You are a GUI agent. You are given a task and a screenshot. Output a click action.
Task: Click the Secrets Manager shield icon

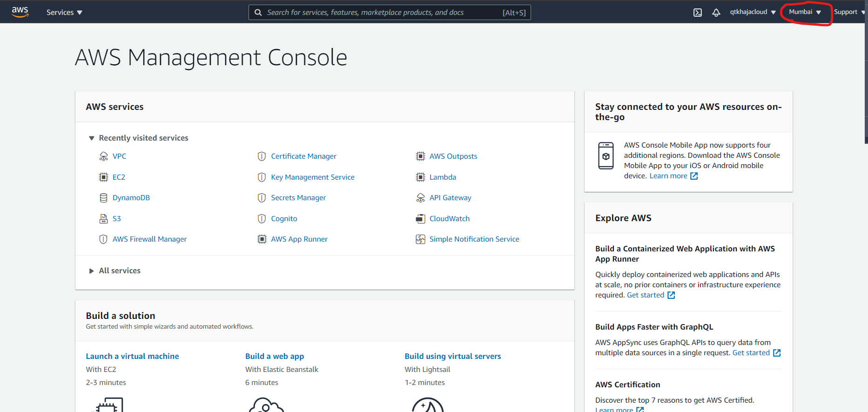[262, 198]
